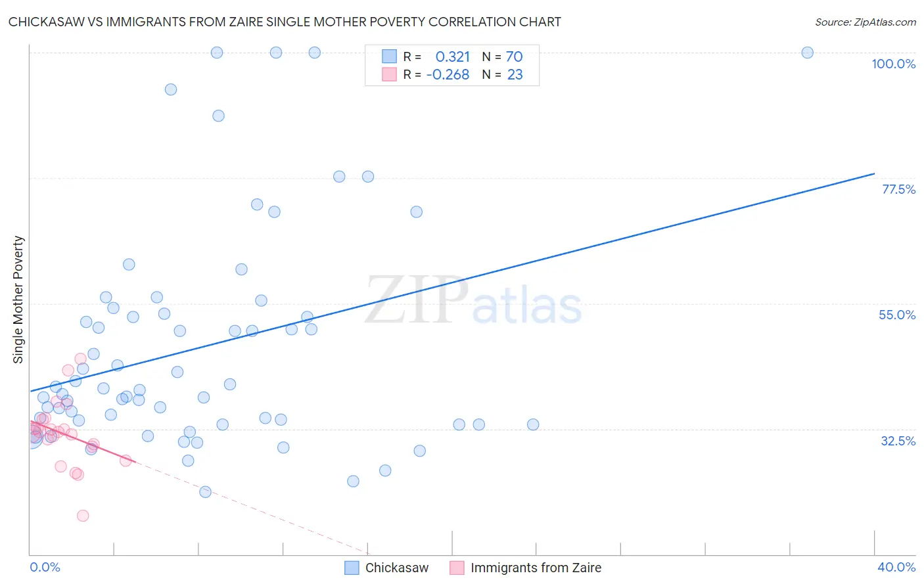Click the far-right blue data point at 100%
This screenshot has height=586, width=924.
tap(807, 53)
